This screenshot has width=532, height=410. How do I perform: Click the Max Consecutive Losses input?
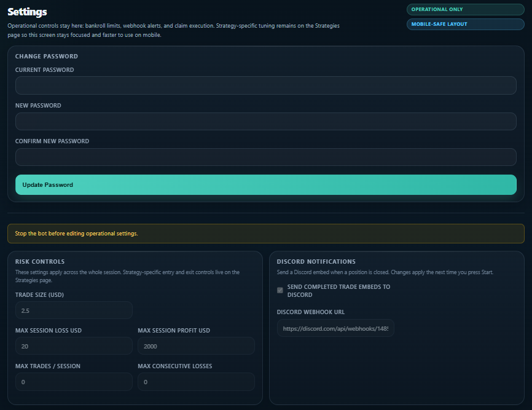click(x=196, y=381)
